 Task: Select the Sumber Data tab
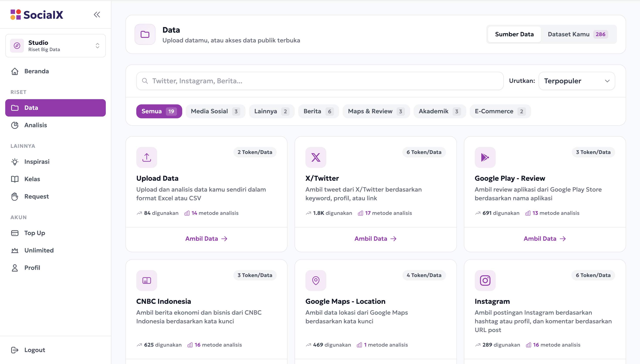point(514,34)
